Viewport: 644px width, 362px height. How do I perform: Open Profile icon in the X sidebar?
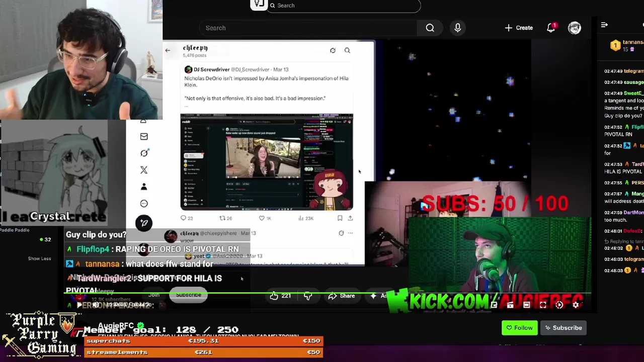(x=144, y=187)
